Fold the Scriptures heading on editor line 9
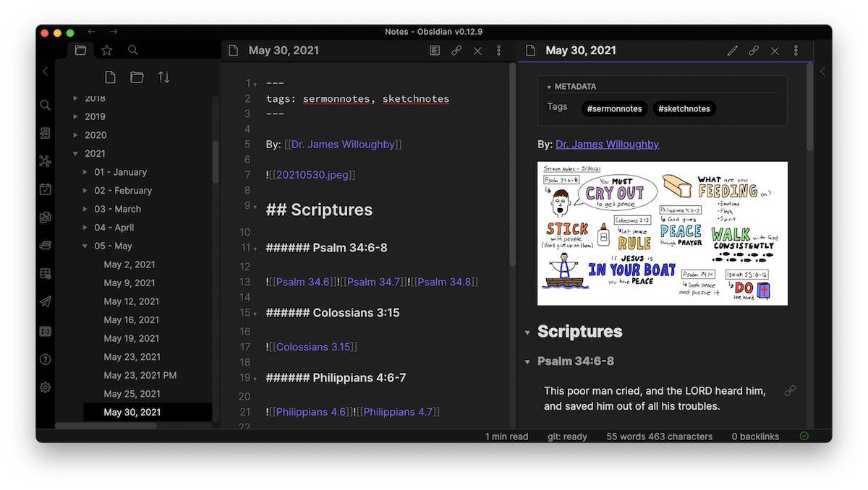 pyautogui.click(x=255, y=207)
